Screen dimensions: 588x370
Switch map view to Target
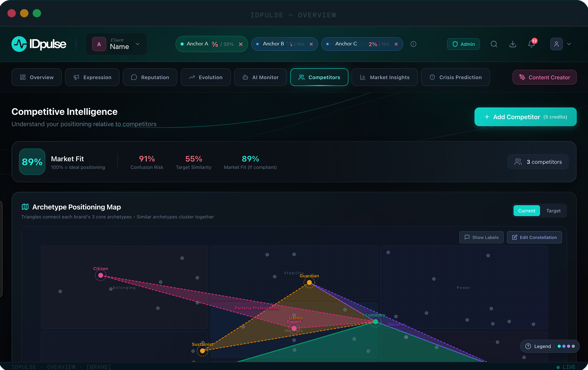point(553,211)
